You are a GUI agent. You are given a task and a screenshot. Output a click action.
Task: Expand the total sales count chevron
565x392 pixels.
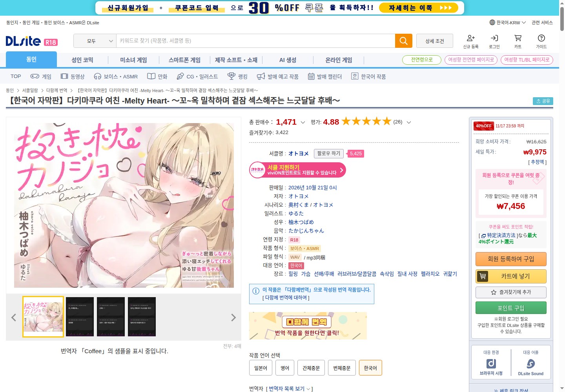(303, 122)
